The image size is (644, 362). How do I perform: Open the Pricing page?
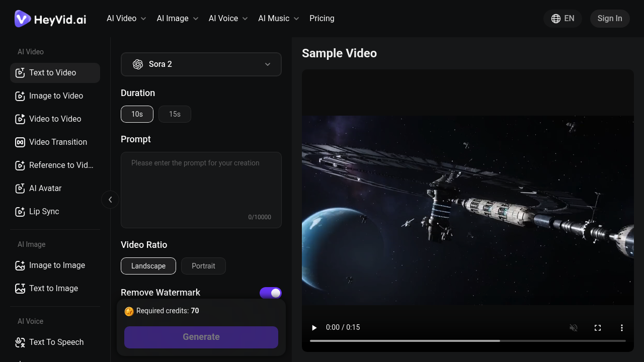(x=321, y=18)
